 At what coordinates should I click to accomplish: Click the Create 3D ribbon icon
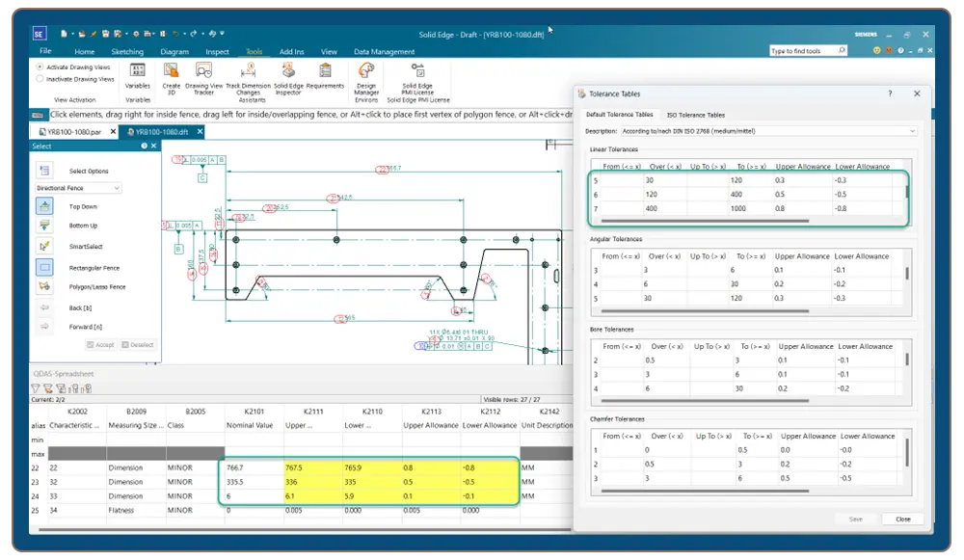coord(172,70)
